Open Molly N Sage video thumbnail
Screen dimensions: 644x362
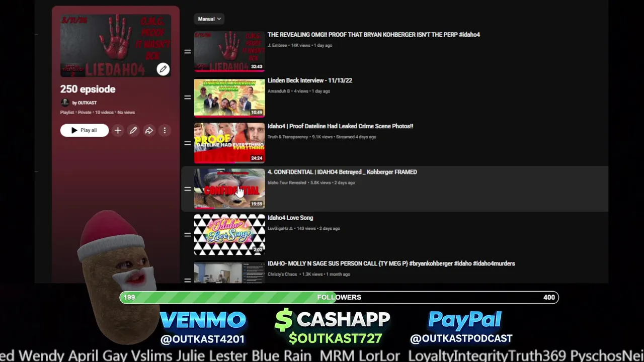229,272
